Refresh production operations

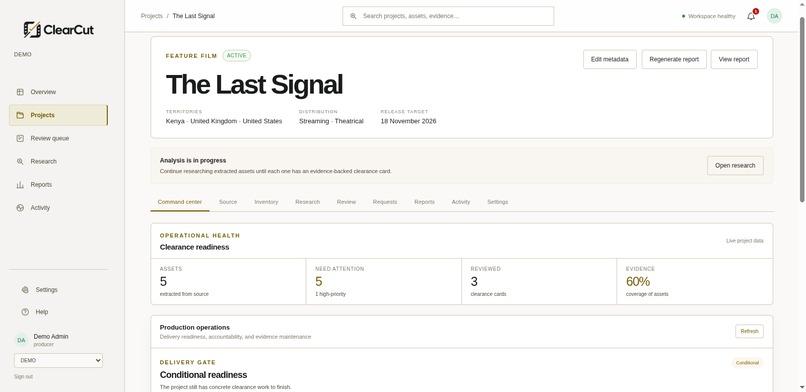click(x=749, y=331)
